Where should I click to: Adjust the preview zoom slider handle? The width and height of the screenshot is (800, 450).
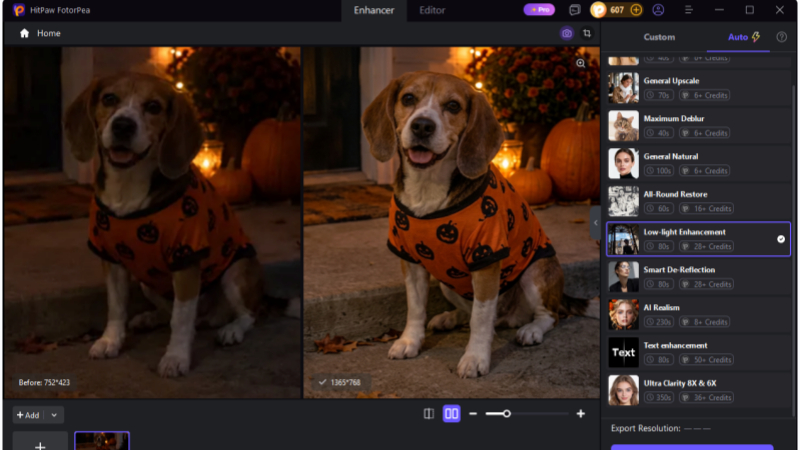(506, 414)
